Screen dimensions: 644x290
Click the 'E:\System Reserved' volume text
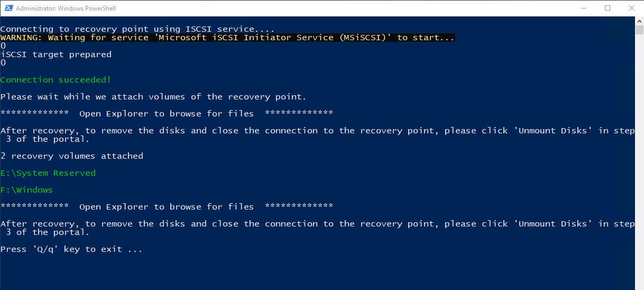point(48,173)
